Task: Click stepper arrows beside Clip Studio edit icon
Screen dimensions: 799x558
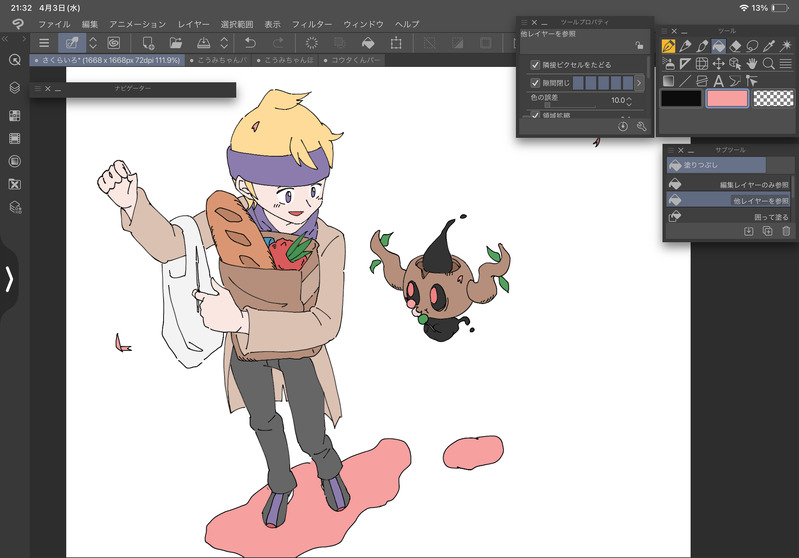Action: (93, 43)
